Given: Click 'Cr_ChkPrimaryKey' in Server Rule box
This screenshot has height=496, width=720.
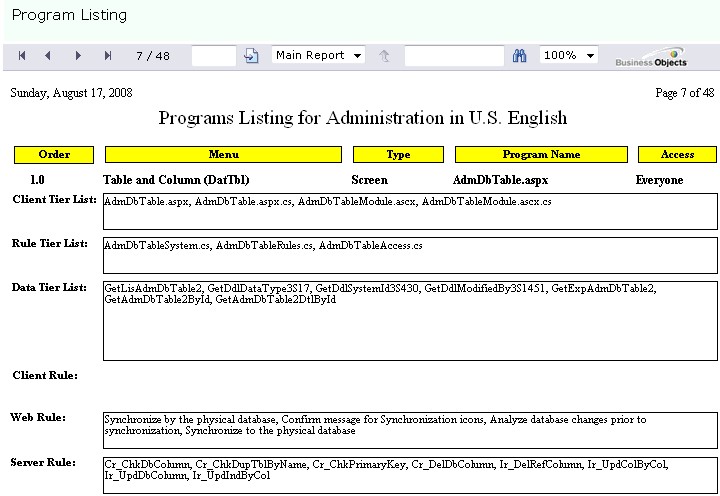Looking at the screenshot, I should (360, 465).
